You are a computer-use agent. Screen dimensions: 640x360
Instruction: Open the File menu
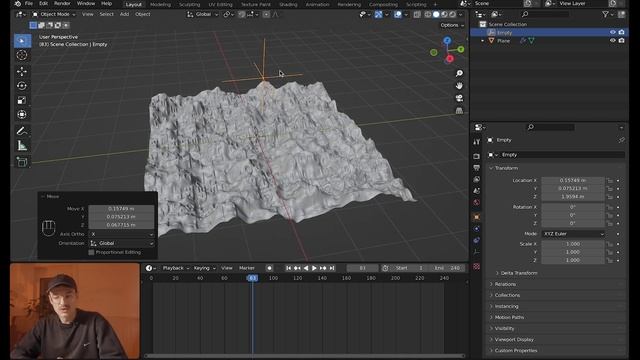click(29, 4)
